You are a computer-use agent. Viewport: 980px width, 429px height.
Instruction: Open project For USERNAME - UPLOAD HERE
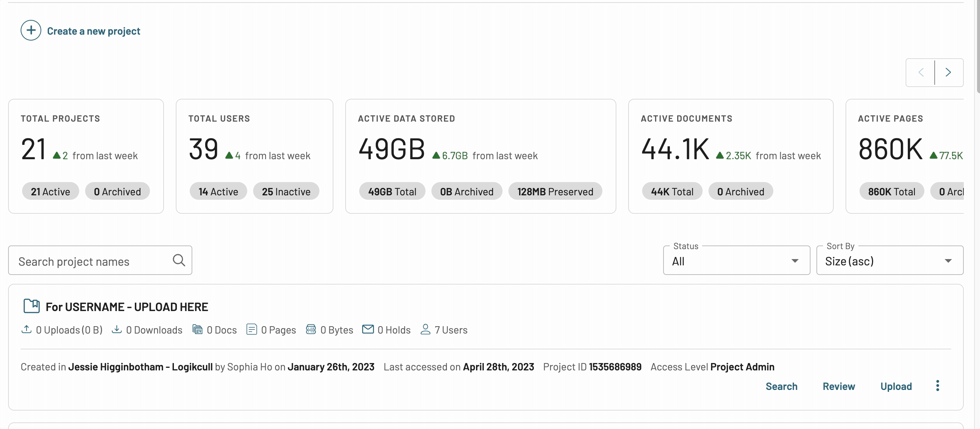pyautogui.click(x=127, y=307)
